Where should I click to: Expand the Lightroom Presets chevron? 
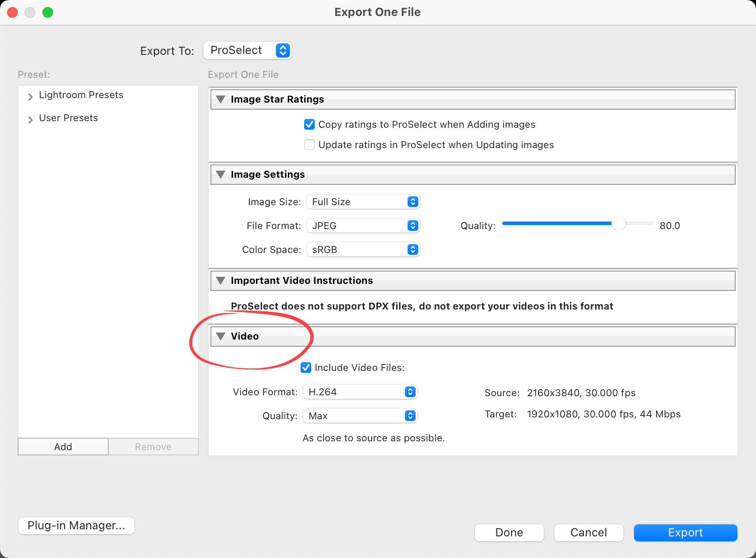click(30, 96)
